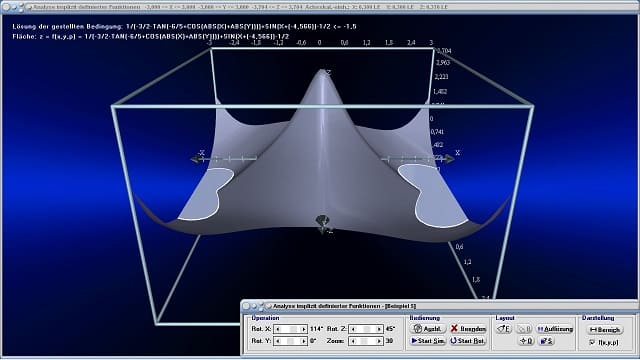Click the Rot. Y scrollbar thumb
Viewport: 640px width, 360px height.
coord(290,341)
